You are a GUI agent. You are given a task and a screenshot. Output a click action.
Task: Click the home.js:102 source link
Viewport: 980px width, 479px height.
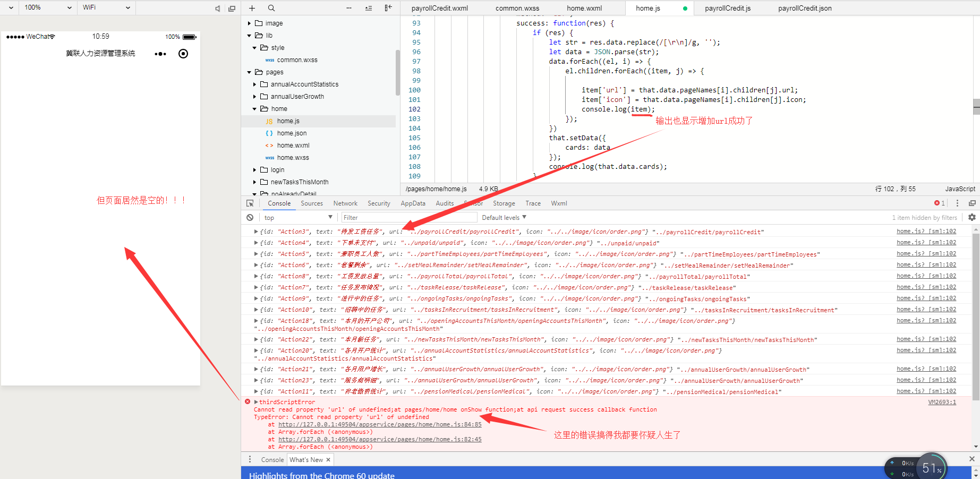pos(926,231)
